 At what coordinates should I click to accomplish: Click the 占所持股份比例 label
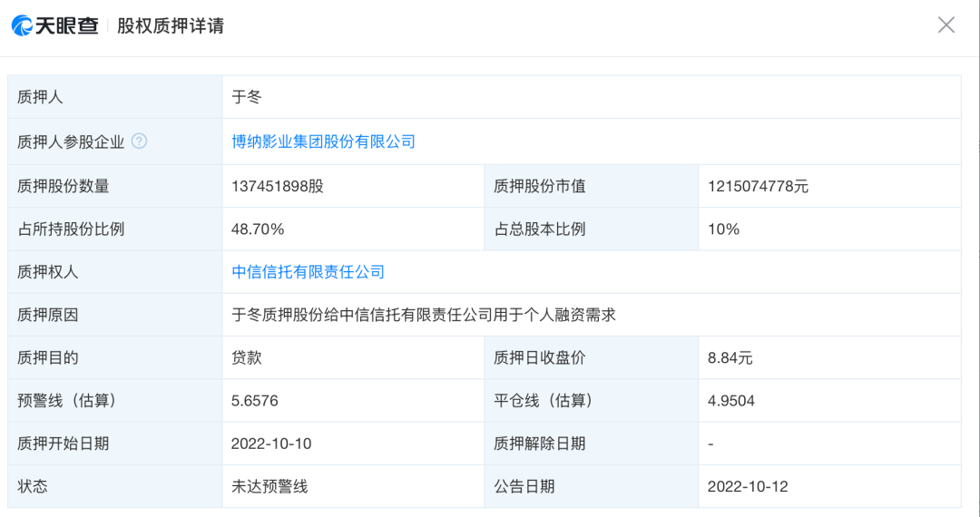coord(71,229)
